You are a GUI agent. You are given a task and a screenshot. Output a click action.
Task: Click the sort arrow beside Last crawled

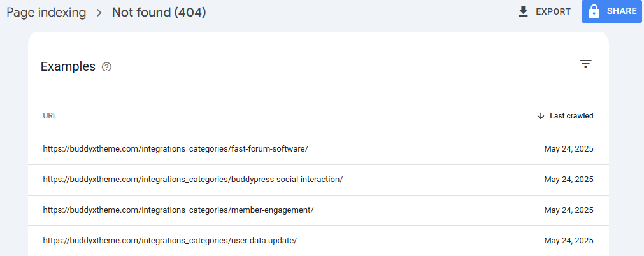tap(541, 116)
